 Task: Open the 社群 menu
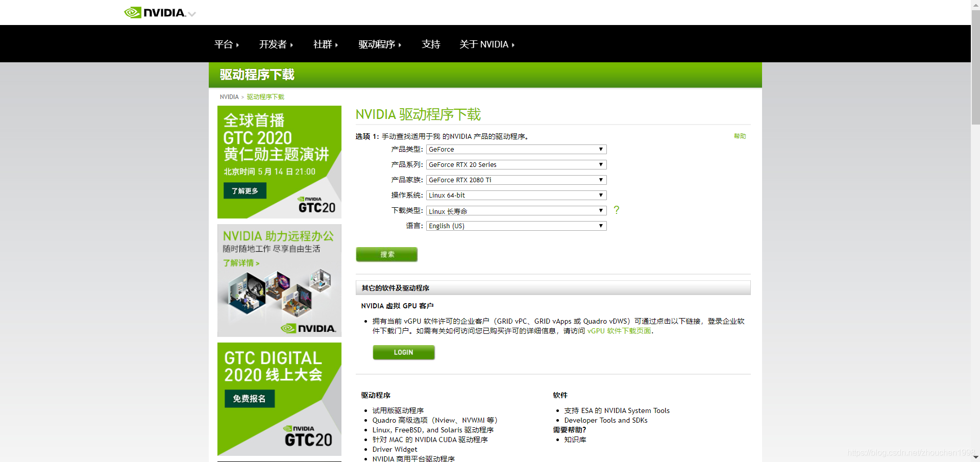(x=326, y=44)
